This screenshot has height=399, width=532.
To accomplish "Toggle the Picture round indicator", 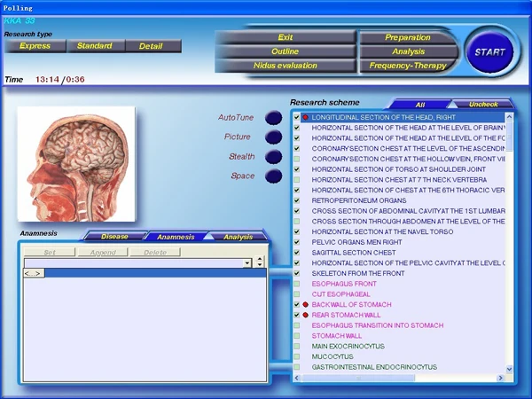I will click(273, 137).
